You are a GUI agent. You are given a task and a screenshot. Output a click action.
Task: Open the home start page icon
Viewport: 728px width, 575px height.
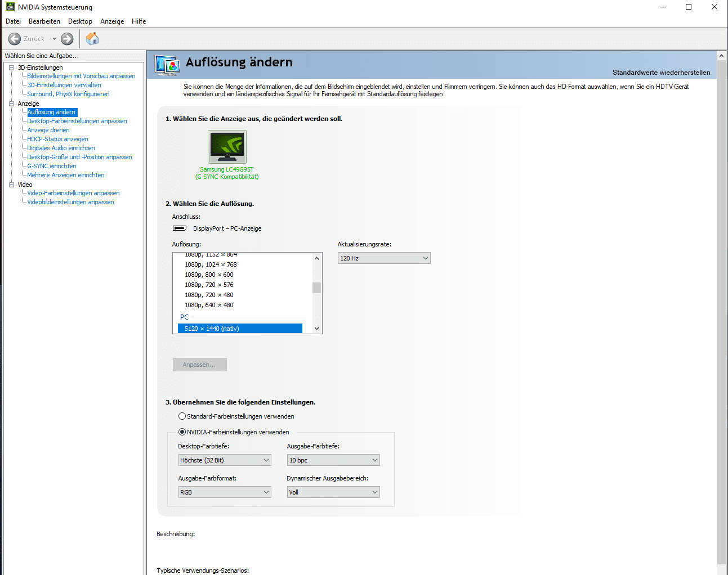[92, 39]
